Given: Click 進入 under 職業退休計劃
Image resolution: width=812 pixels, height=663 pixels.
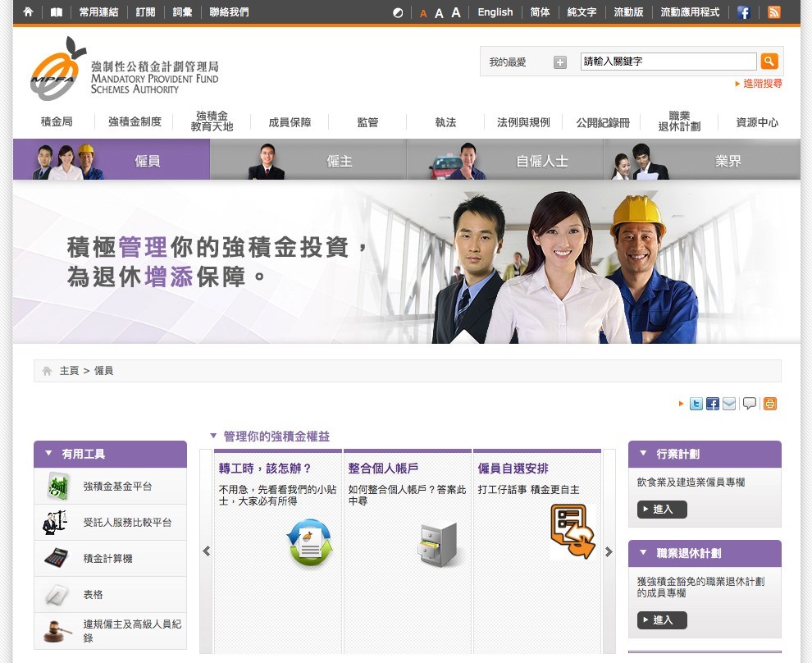Looking at the screenshot, I should point(662,620).
